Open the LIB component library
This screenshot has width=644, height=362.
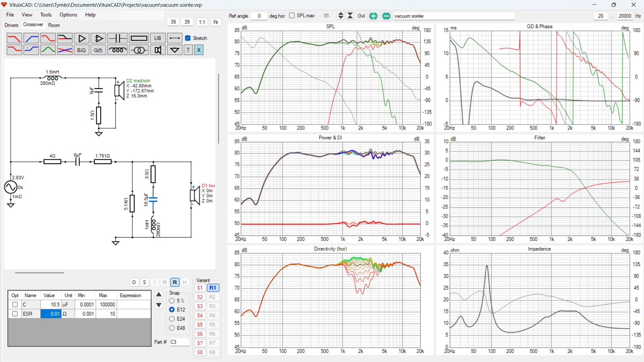(x=158, y=38)
